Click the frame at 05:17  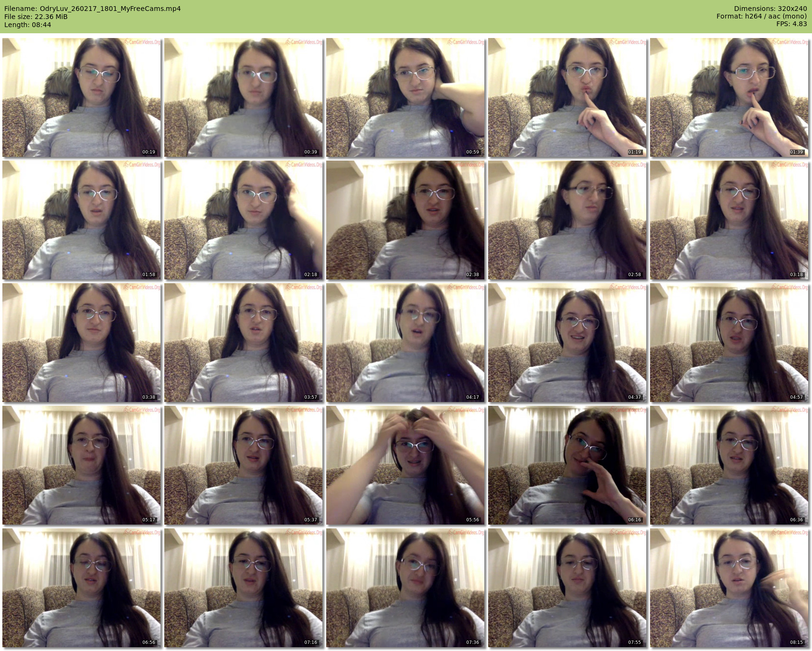click(x=82, y=465)
